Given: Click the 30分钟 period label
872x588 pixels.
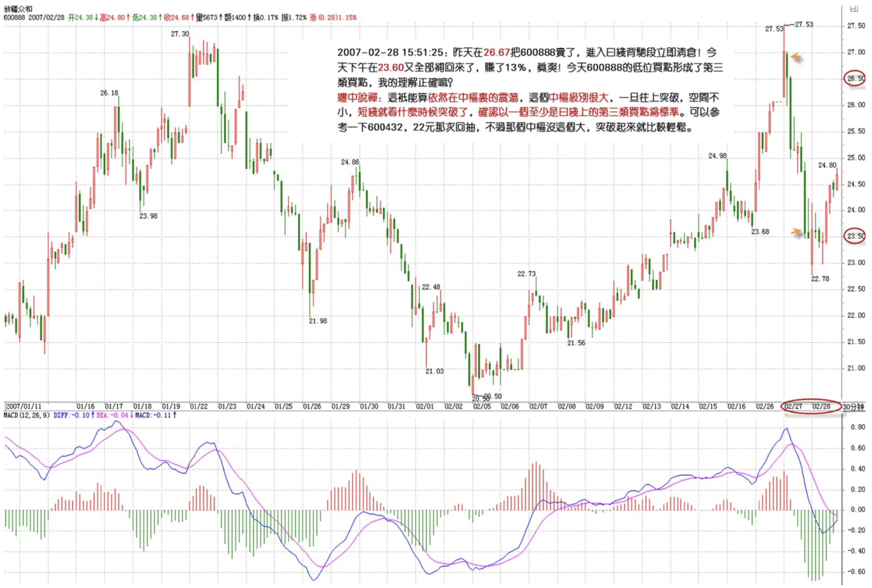Looking at the screenshot, I should point(853,407).
